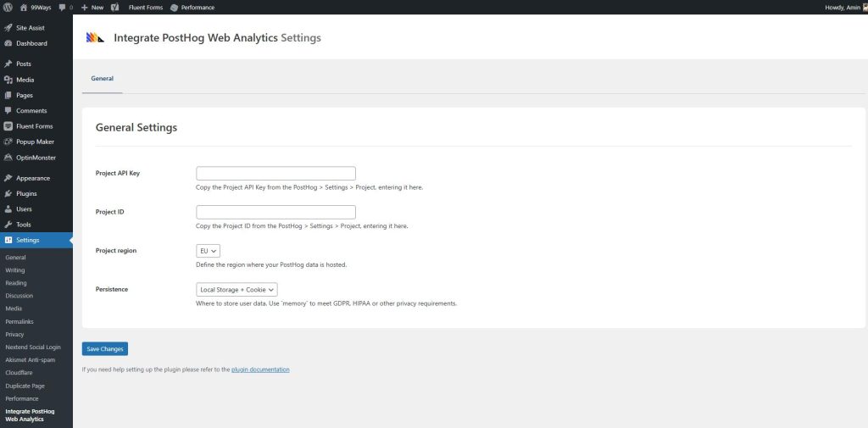Open Performance settings submenu
The width and height of the screenshot is (868, 428).
pos(22,398)
